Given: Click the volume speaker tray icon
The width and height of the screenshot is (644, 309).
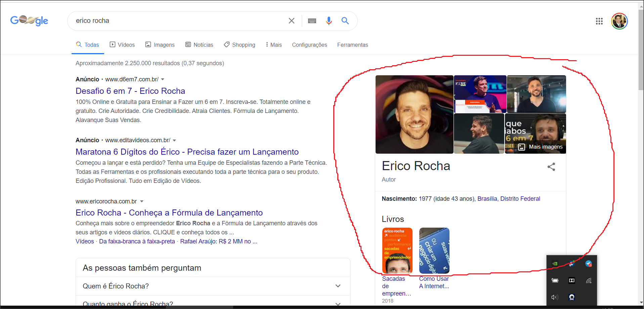Looking at the screenshot, I should pyautogui.click(x=555, y=297).
